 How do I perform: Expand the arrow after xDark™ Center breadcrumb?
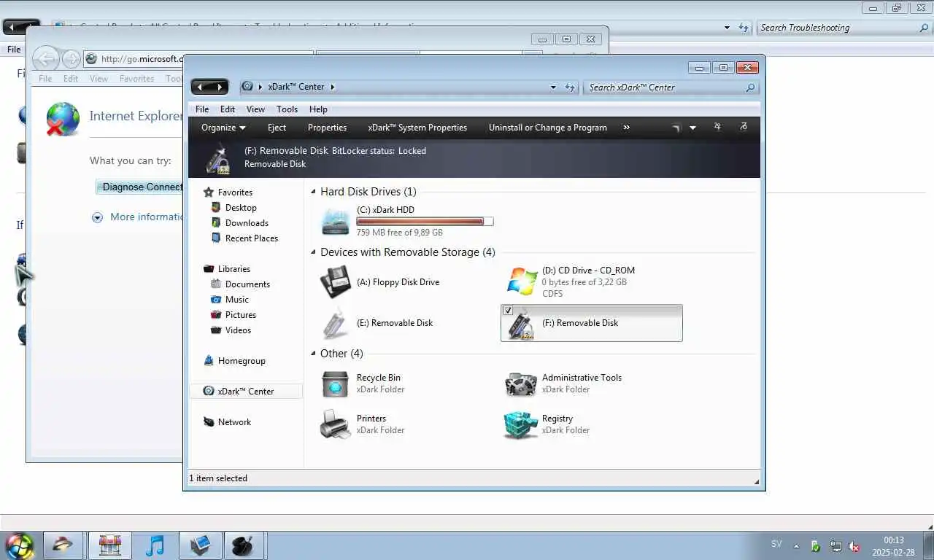pos(333,87)
